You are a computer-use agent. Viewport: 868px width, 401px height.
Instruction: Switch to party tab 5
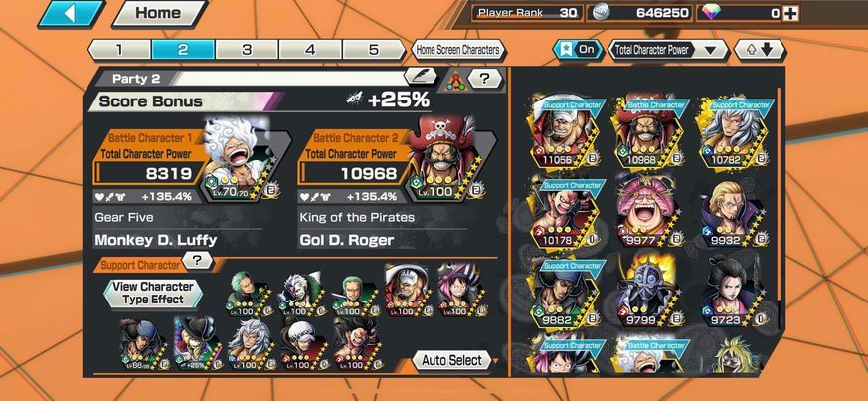(x=374, y=50)
